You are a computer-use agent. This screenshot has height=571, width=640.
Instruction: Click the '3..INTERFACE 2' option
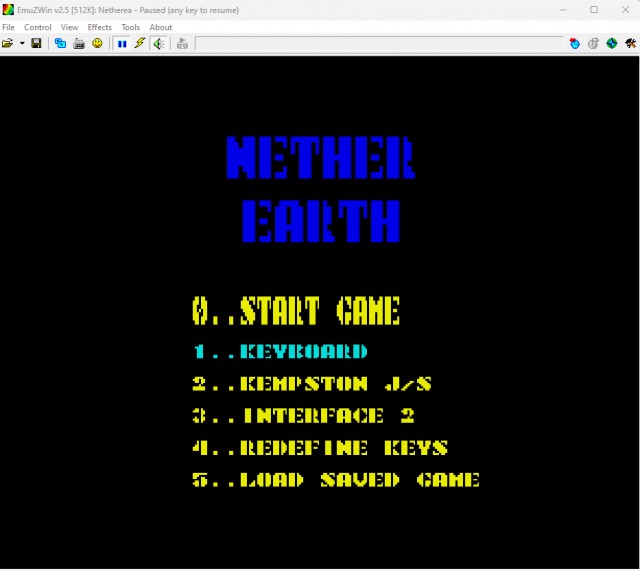[x=304, y=416]
